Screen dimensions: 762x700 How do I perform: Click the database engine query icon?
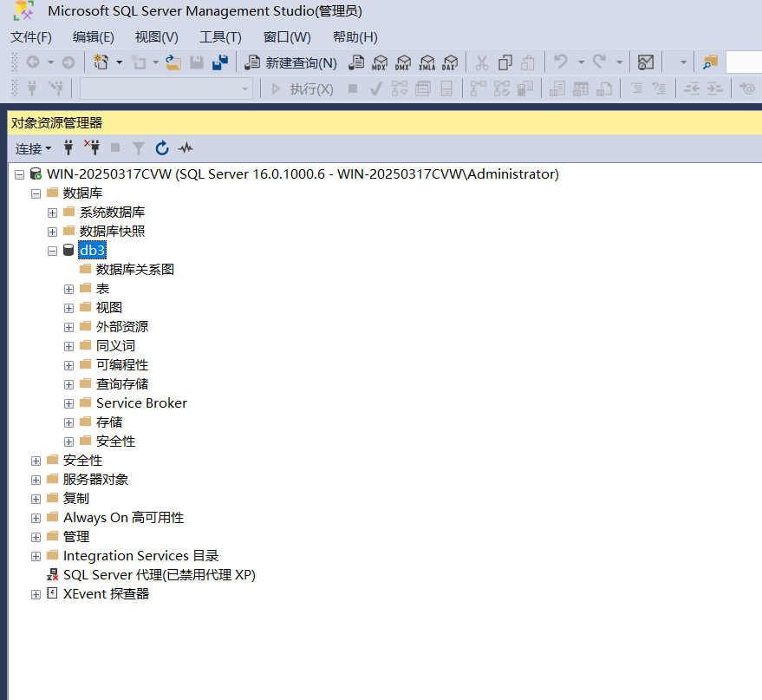pos(356,62)
